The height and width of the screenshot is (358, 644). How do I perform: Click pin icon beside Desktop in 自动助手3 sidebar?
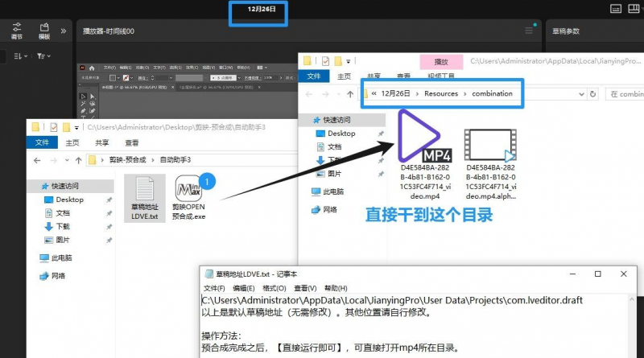109,200
